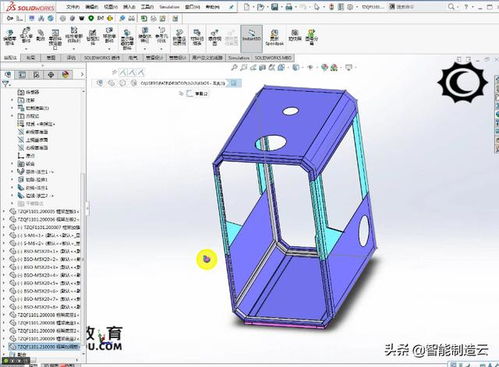
Task: Click the Open file folder icon
Action: pos(261,7)
